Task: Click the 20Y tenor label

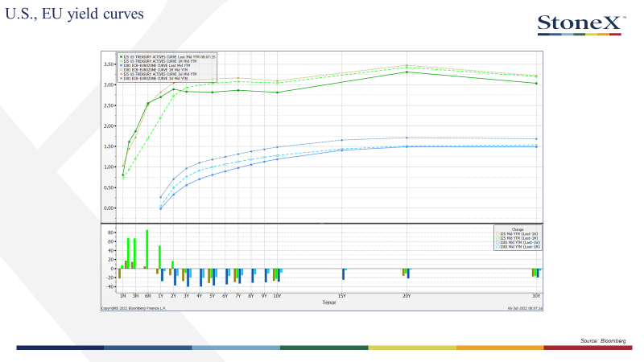Action: click(x=407, y=296)
